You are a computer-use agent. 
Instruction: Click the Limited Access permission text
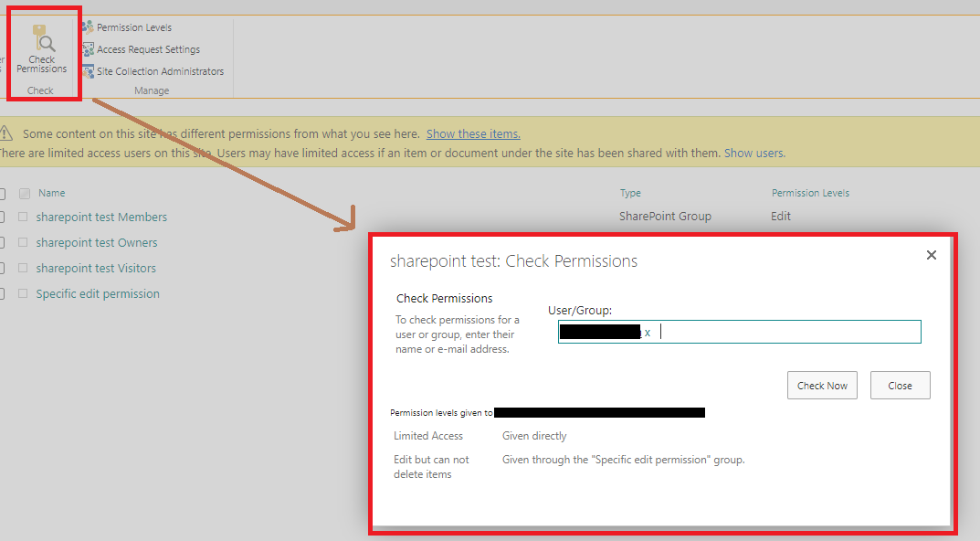pyautogui.click(x=428, y=436)
